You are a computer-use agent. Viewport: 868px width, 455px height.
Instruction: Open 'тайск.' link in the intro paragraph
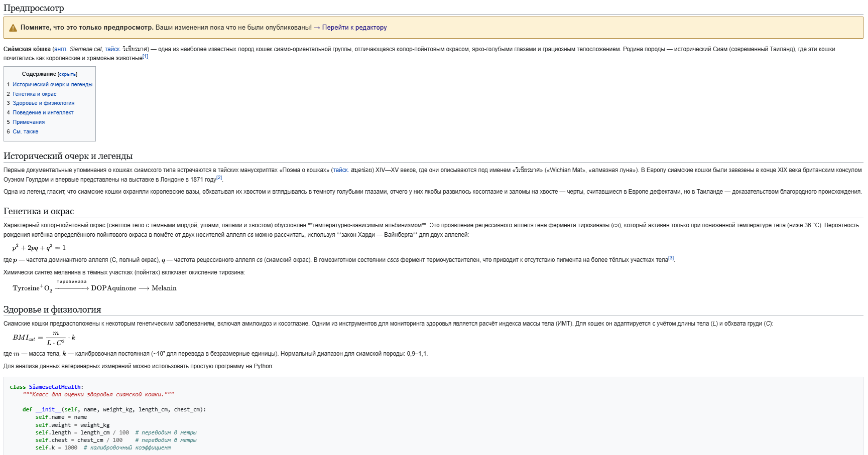pos(112,49)
